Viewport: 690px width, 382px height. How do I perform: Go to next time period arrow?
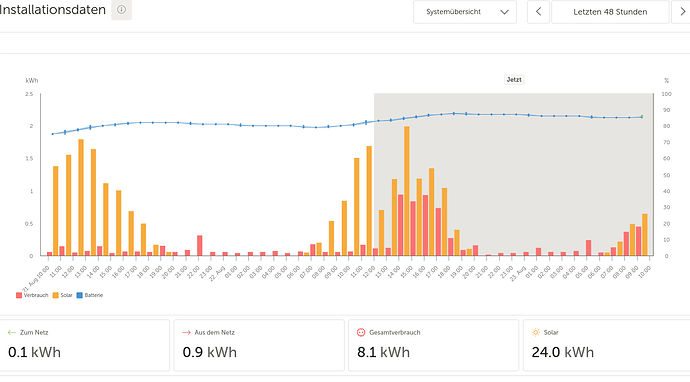682,12
